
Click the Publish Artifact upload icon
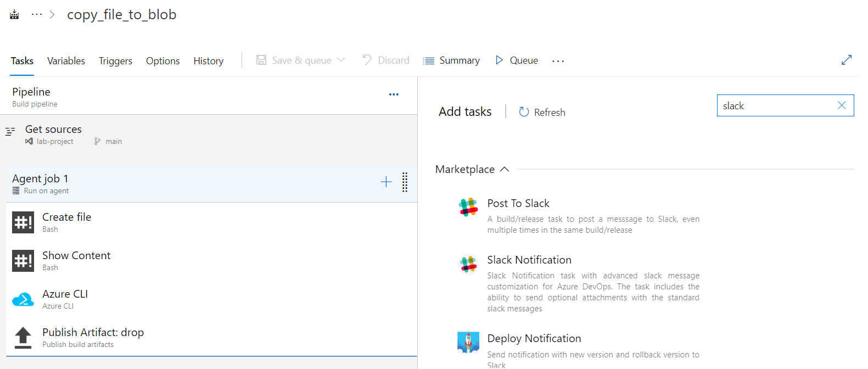[23, 338]
